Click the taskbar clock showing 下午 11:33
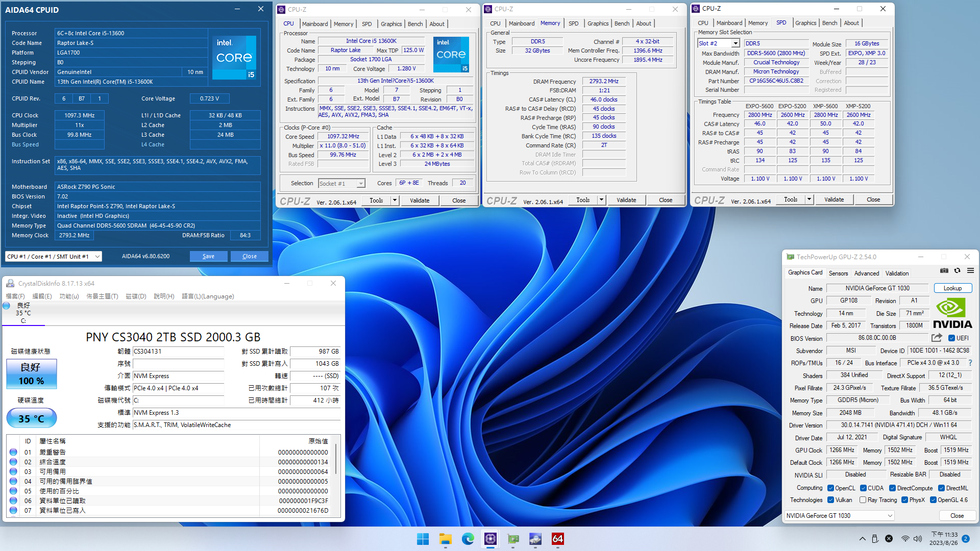 pyautogui.click(x=944, y=539)
